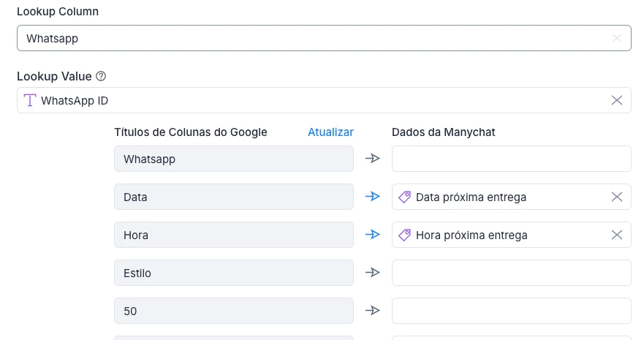Click the tag icon beside Data próxima entrega
The width and height of the screenshot is (644, 340).
click(x=404, y=197)
